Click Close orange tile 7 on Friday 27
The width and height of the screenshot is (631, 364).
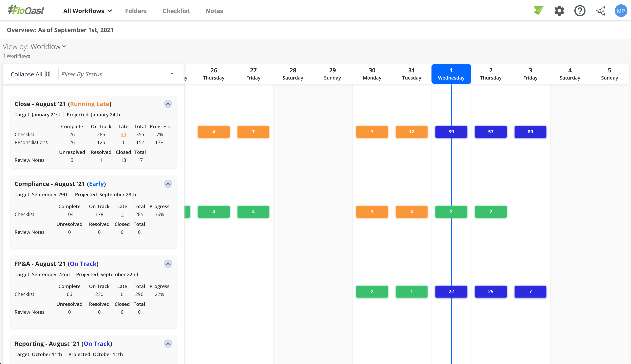(x=253, y=132)
